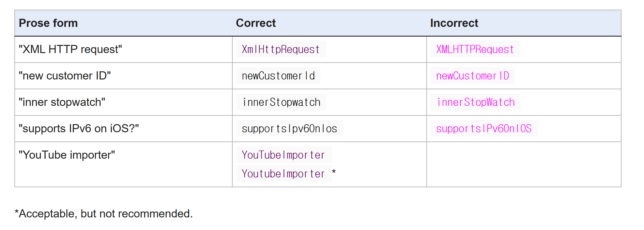Select the "YouTube importer" prose text
Viewport: 644px width, 230px height.
[x=66, y=155]
